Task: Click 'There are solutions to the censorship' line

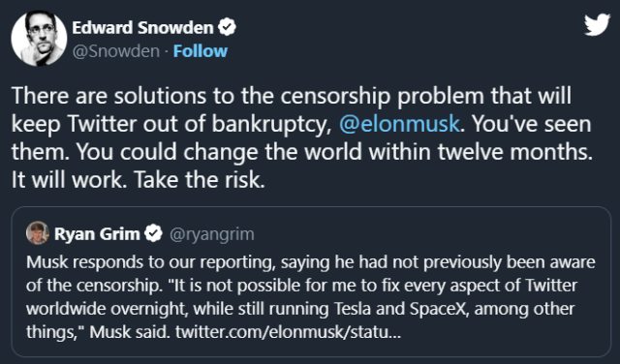Action: (x=201, y=96)
